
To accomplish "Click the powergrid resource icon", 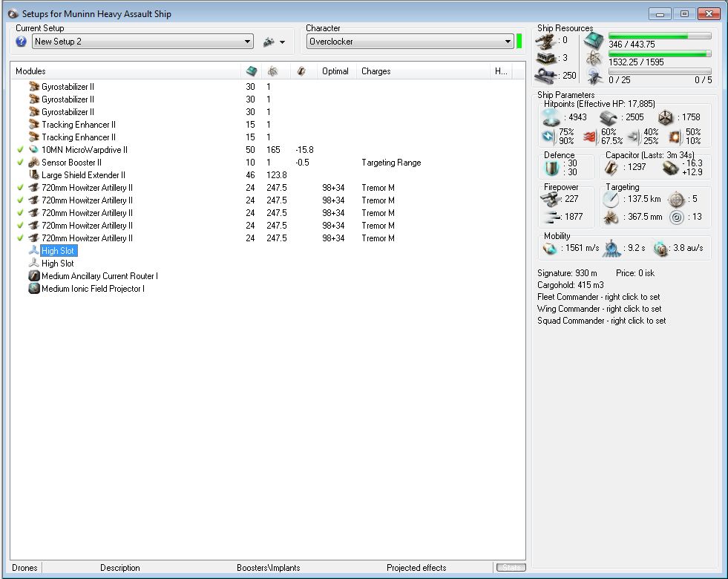I will tap(594, 59).
